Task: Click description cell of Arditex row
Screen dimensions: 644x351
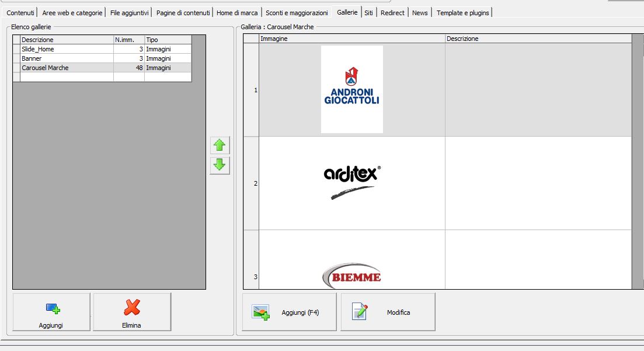Action: pyautogui.click(x=538, y=183)
